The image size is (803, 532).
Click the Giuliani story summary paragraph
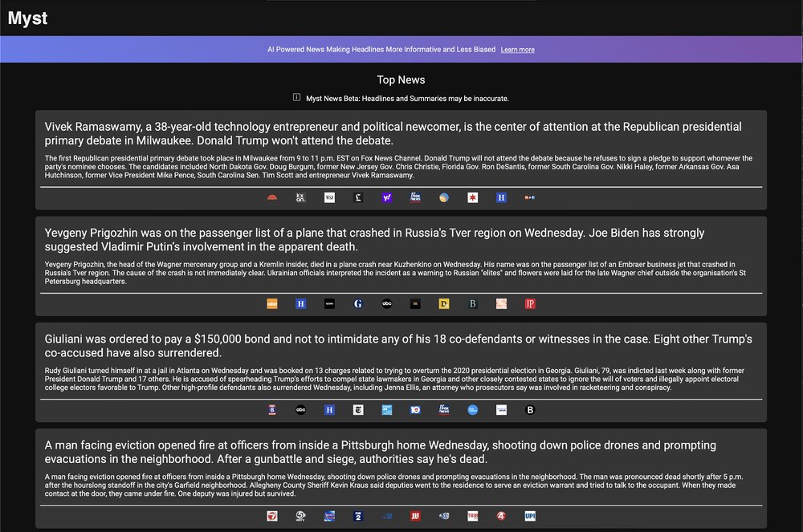tap(400, 380)
